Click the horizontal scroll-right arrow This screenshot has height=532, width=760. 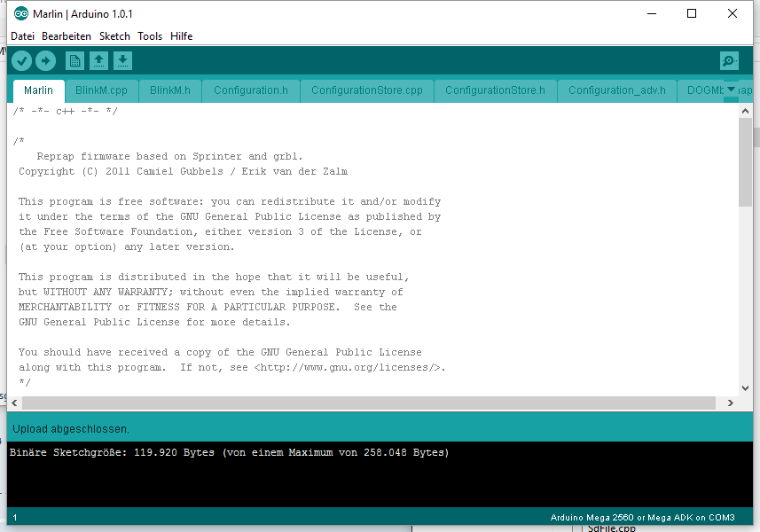tap(730, 403)
